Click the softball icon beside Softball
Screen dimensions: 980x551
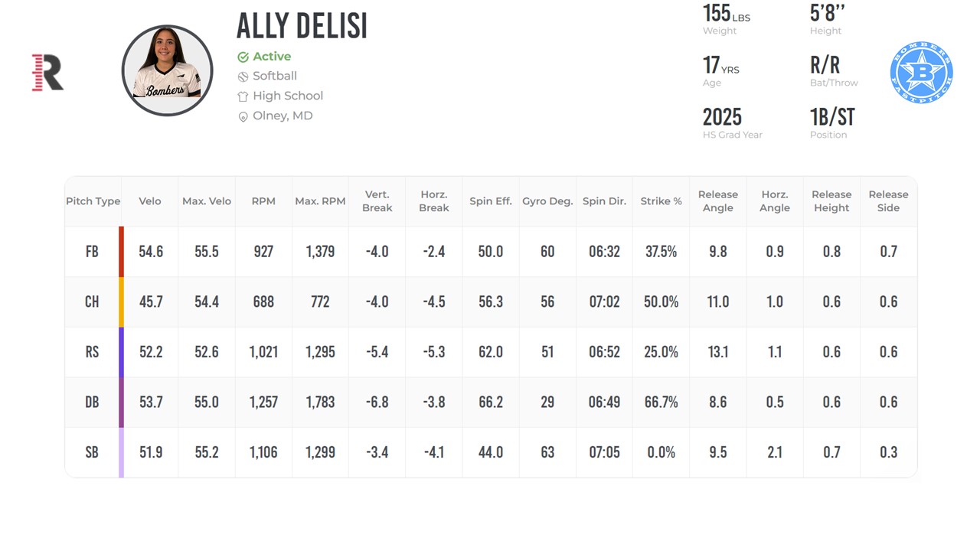point(243,77)
